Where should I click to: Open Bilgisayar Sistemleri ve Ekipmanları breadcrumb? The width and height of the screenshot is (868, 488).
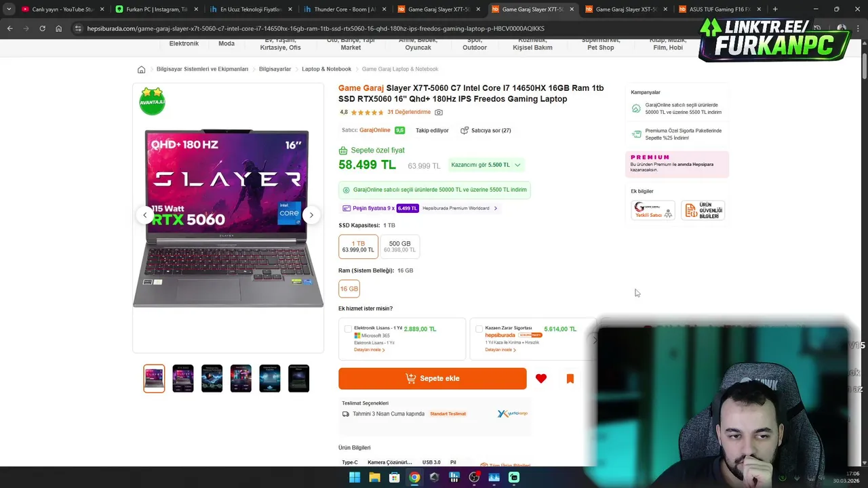pyautogui.click(x=202, y=69)
